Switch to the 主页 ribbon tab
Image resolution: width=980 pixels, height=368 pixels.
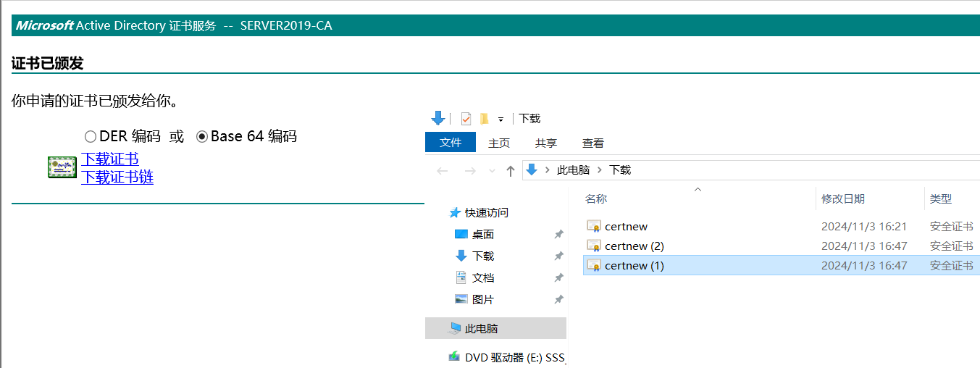click(499, 143)
